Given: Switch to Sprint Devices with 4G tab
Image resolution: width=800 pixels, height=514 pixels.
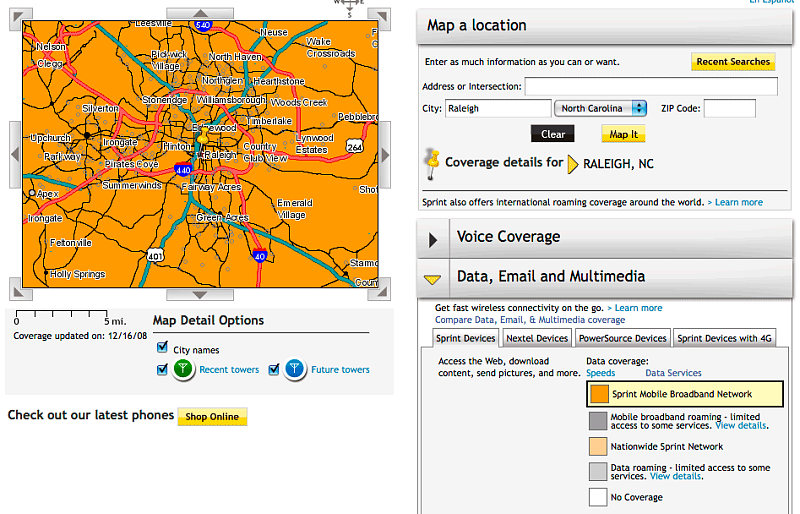Looking at the screenshot, I should (x=724, y=338).
